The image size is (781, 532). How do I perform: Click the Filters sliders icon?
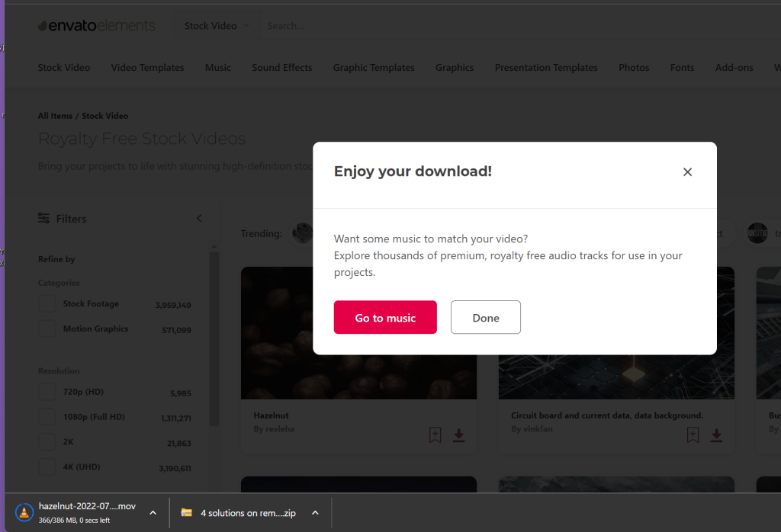click(x=43, y=219)
